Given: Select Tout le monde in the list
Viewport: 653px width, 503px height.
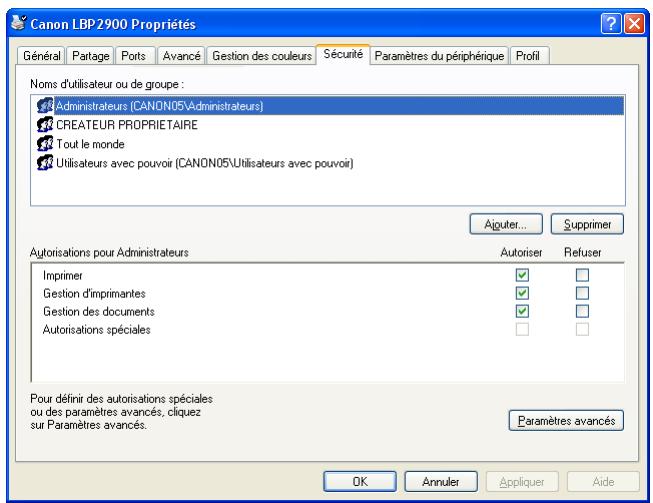Looking at the screenshot, I should pyautogui.click(x=328, y=144).
